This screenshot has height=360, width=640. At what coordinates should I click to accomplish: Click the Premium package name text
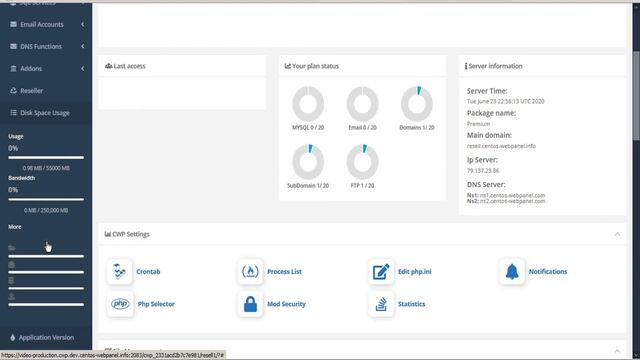(x=478, y=124)
